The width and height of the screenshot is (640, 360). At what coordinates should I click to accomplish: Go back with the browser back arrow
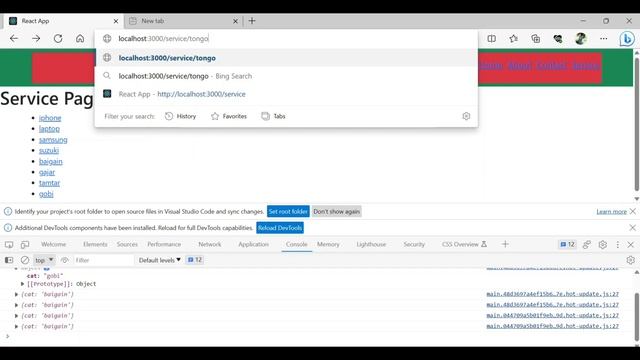pos(14,38)
